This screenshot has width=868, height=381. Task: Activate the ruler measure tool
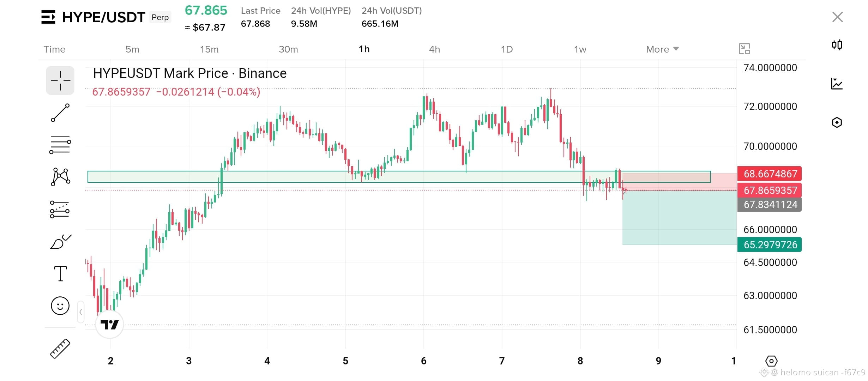tap(60, 349)
